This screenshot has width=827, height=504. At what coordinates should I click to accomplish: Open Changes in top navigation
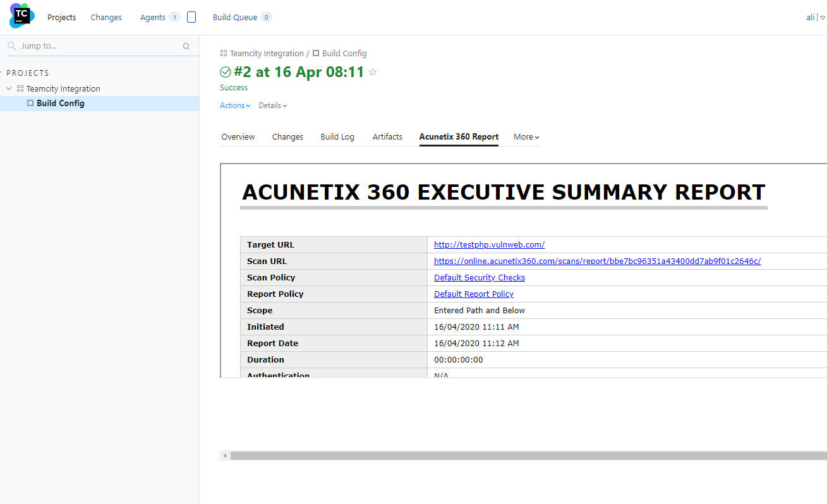pos(106,18)
